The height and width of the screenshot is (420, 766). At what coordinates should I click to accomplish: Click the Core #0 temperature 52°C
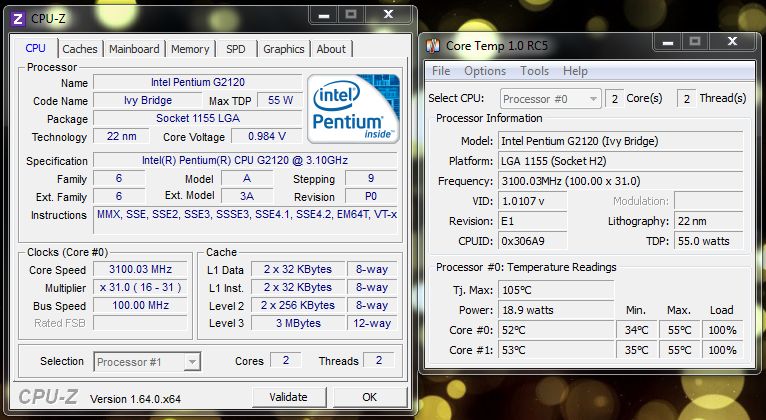coord(556,330)
